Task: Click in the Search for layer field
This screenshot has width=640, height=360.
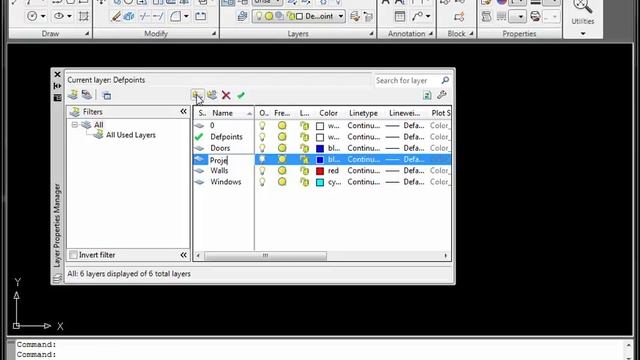Action: [407, 80]
